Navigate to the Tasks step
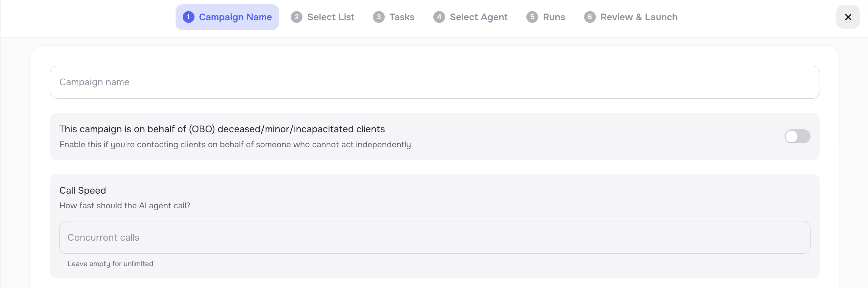Screen dimensions: 868x288 point(402,17)
